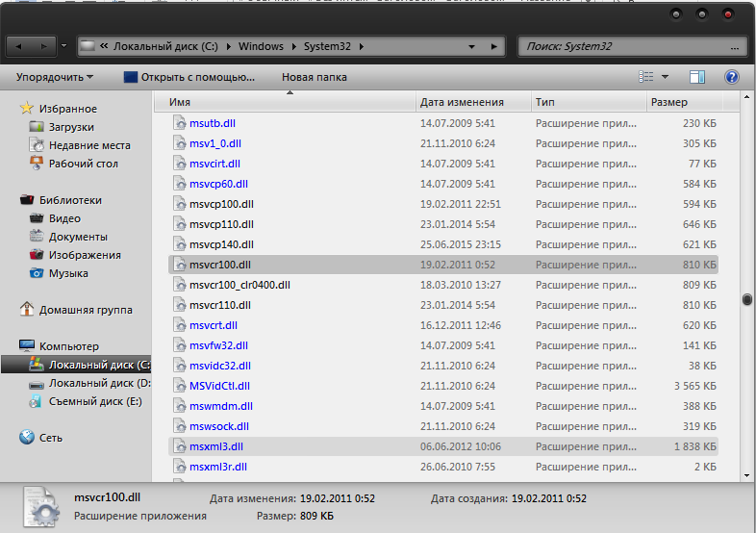Click the msvcp110.dll file icon
This screenshot has height=533, width=756.
coord(179,224)
